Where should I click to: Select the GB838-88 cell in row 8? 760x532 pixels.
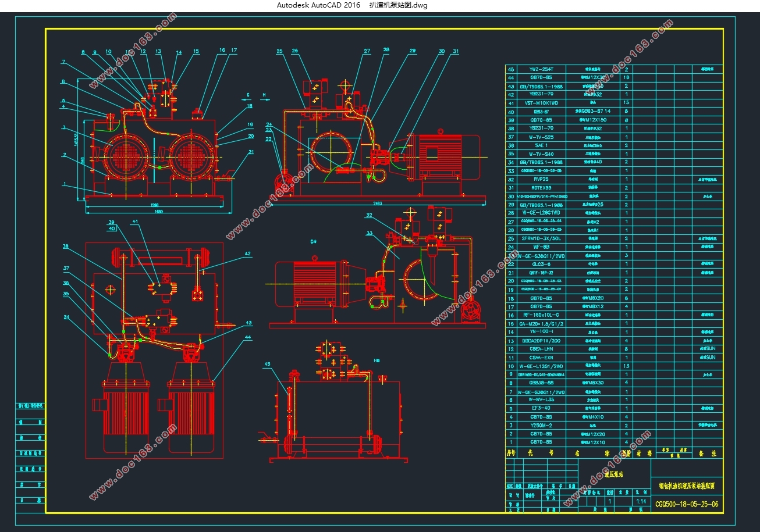[x=542, y=383]
